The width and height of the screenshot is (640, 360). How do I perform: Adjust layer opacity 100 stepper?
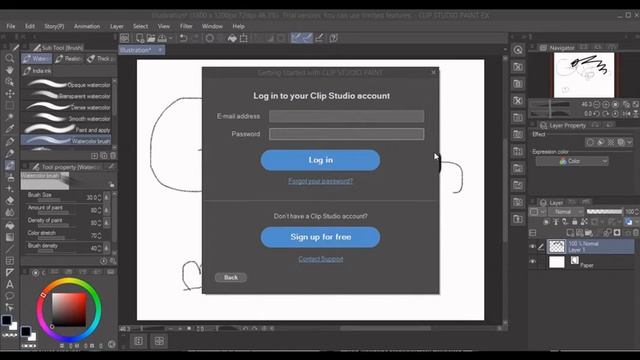637,212
